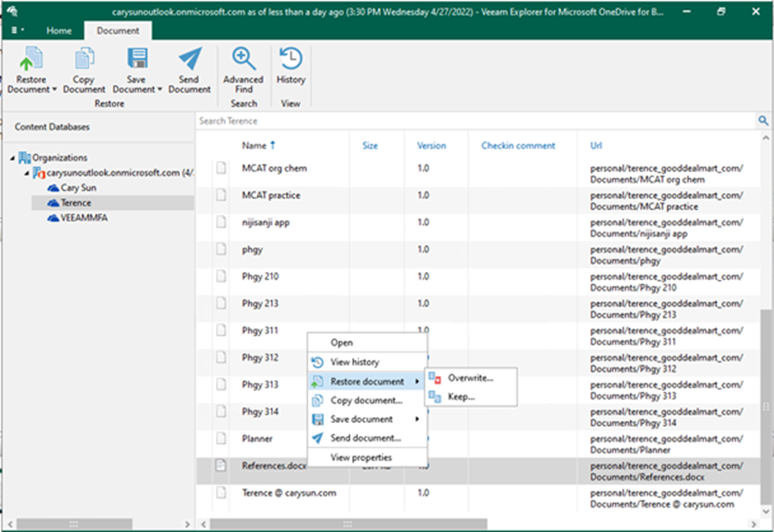This screenshot has height=532, width=774.
Task: Click file icon of Terence @ carysun.com row
Action: pos(221,492)
